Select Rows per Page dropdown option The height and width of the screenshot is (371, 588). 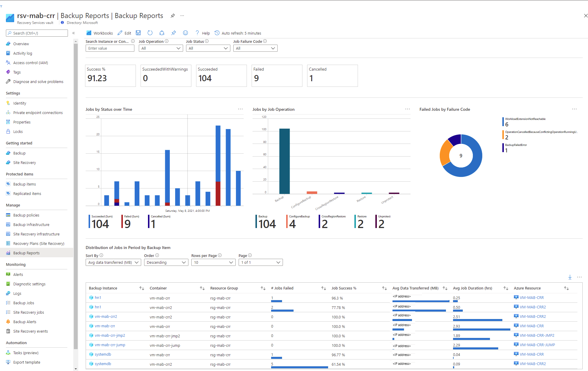pos(212,262)
